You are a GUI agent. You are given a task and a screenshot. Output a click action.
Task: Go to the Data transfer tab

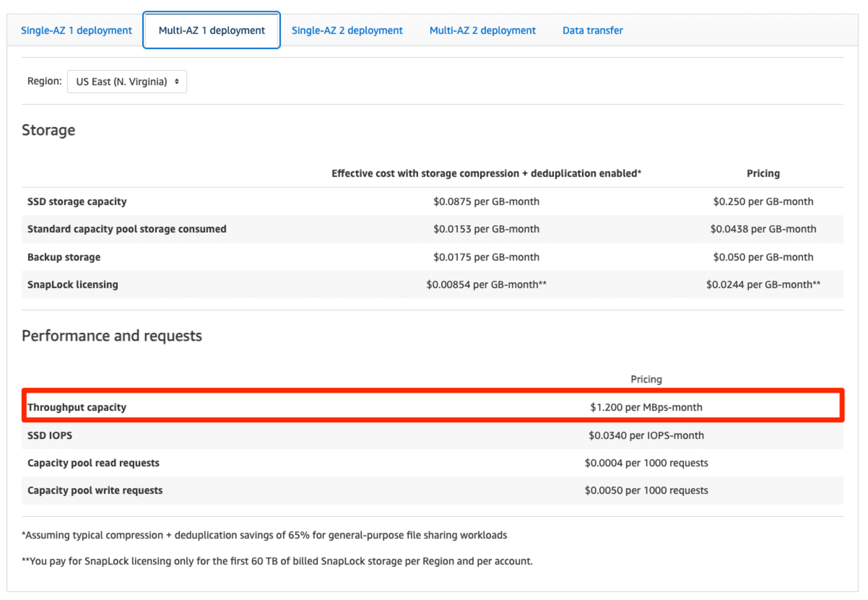pyautogui.click(x=592, y=30)
